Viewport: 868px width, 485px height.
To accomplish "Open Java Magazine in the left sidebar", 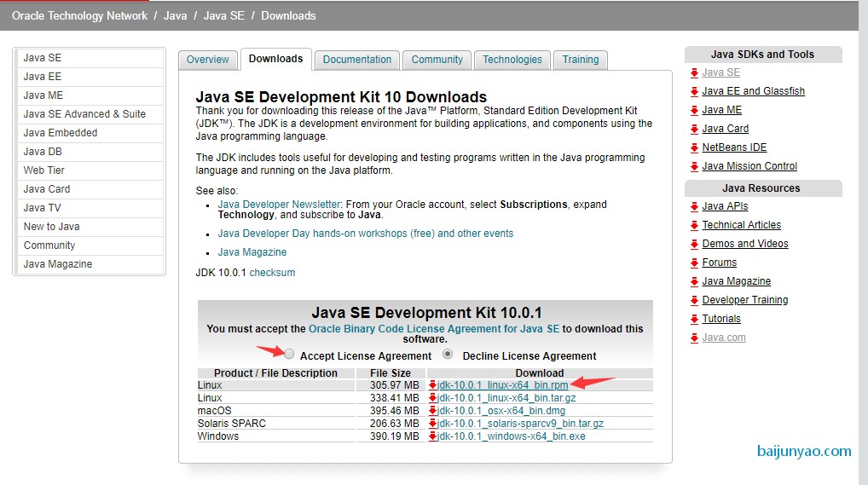I will click(90, 264).
